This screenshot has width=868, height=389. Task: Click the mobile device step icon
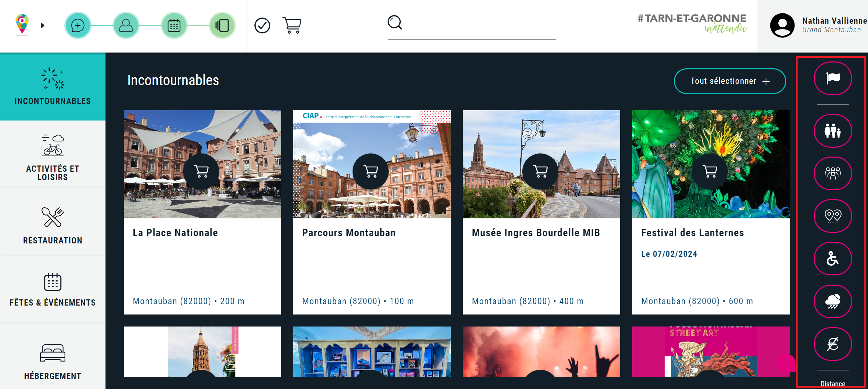pos(222,25)
